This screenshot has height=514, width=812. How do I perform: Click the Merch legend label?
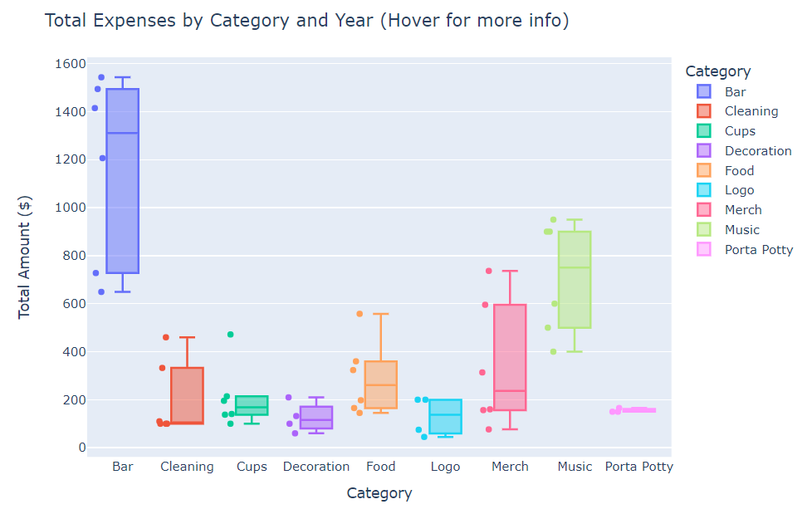click(x=742, y=210)
